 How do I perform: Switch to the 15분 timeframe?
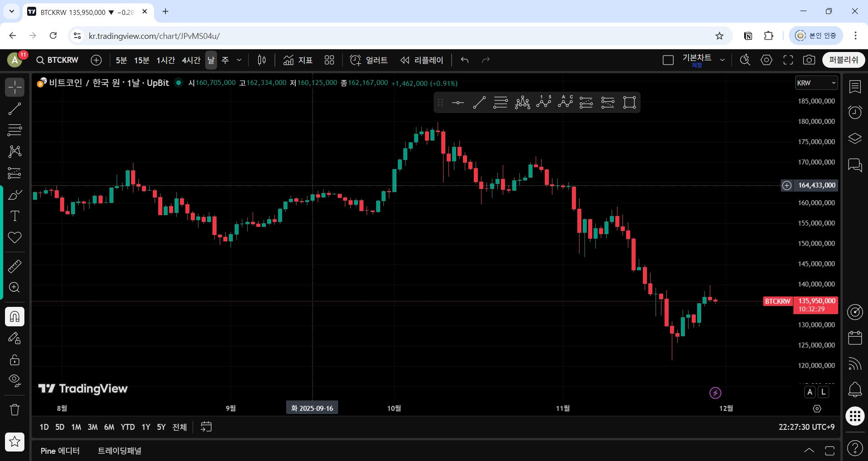(x=142, y=60)
